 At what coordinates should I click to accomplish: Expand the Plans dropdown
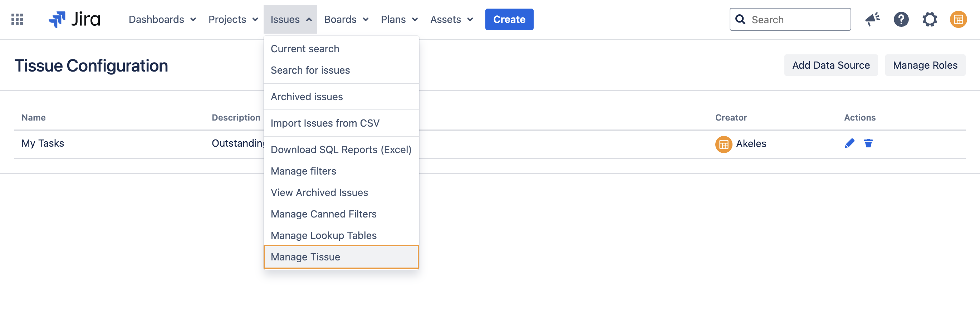tap(399, 19)
